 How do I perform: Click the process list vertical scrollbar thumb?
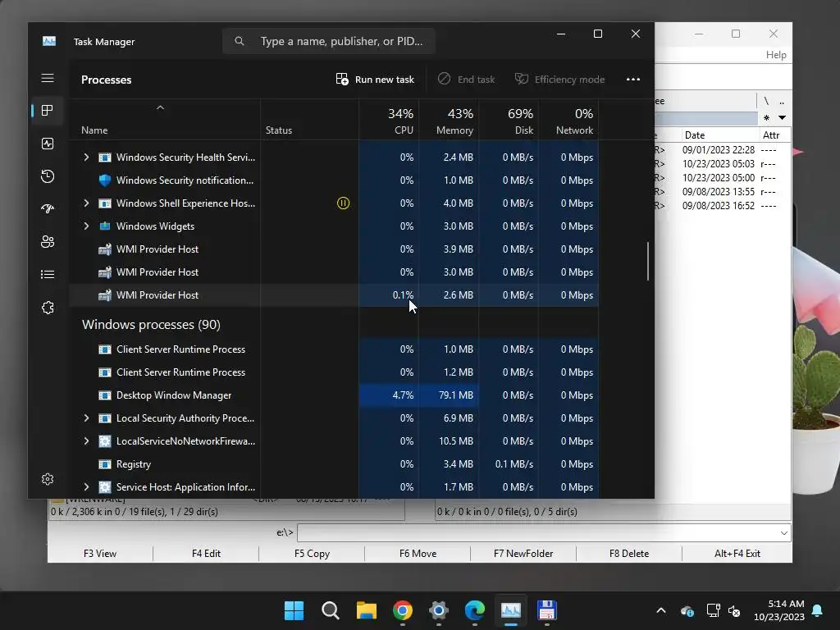[x=648, y=261]
